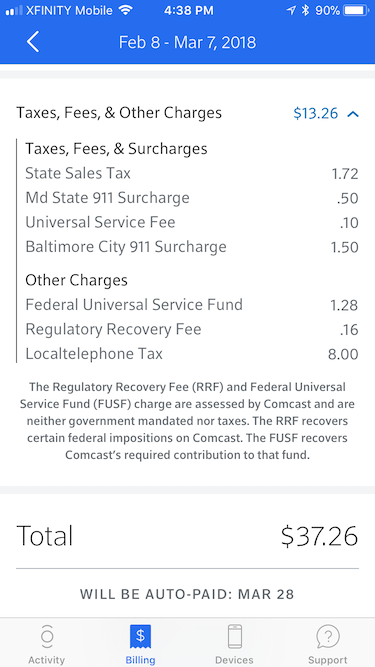Screen dimensions: 375x667
Task: Tap the $13.26 charges amount
Action: click(315, 113)
